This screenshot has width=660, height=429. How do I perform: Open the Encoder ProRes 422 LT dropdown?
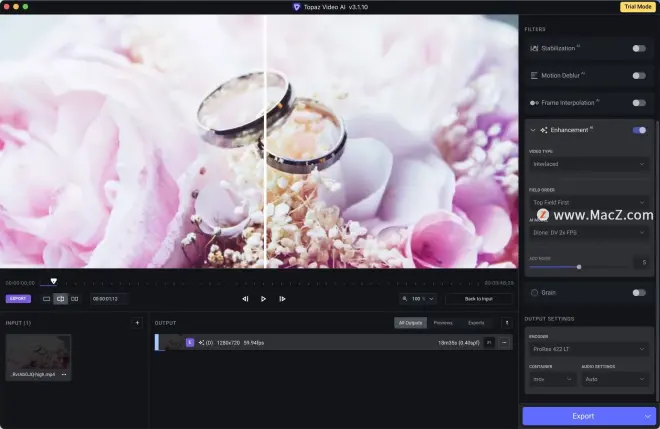pyautogui.click(x=588, y=349)
